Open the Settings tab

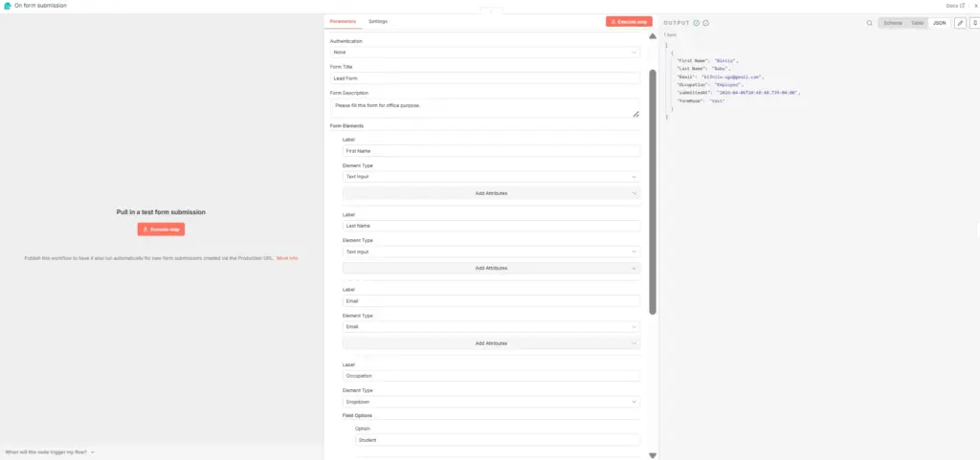377,21
